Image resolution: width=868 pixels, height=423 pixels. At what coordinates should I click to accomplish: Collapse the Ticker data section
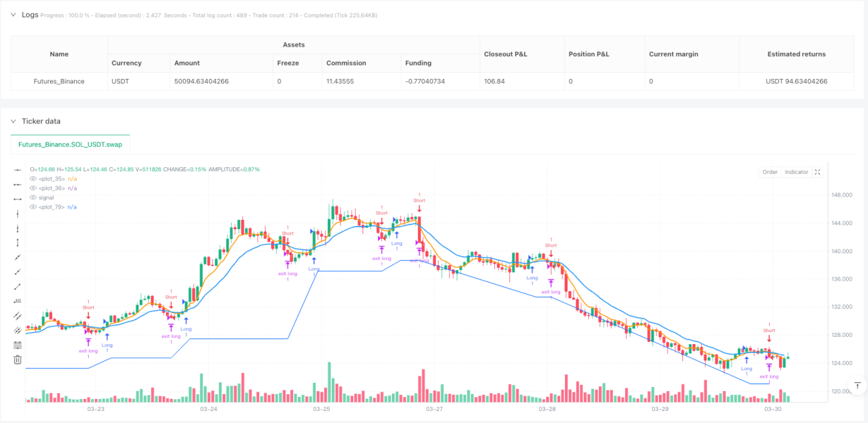(x=13, y=121)
